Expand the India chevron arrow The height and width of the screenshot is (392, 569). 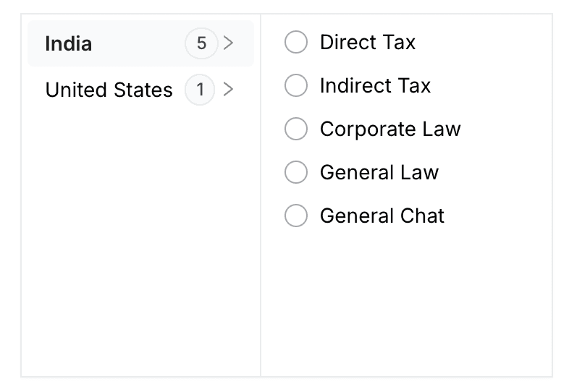click(229, 43)
